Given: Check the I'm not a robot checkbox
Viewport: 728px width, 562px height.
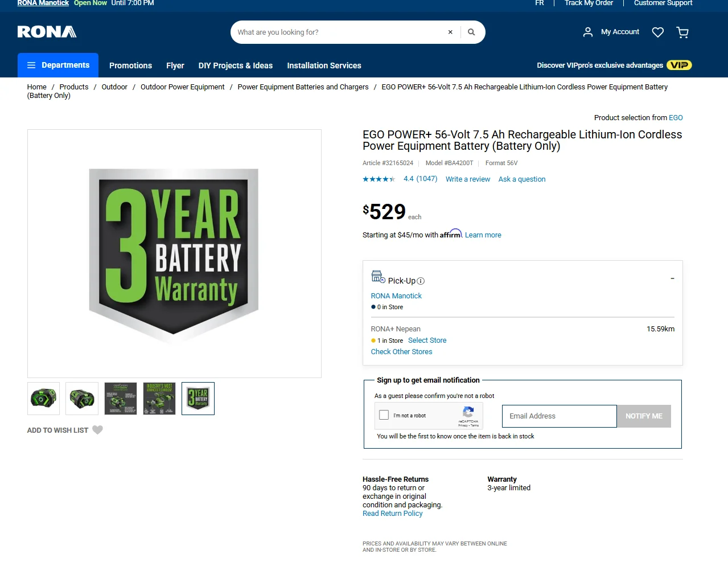Looking at the screenshot, I should coord(384,415).
